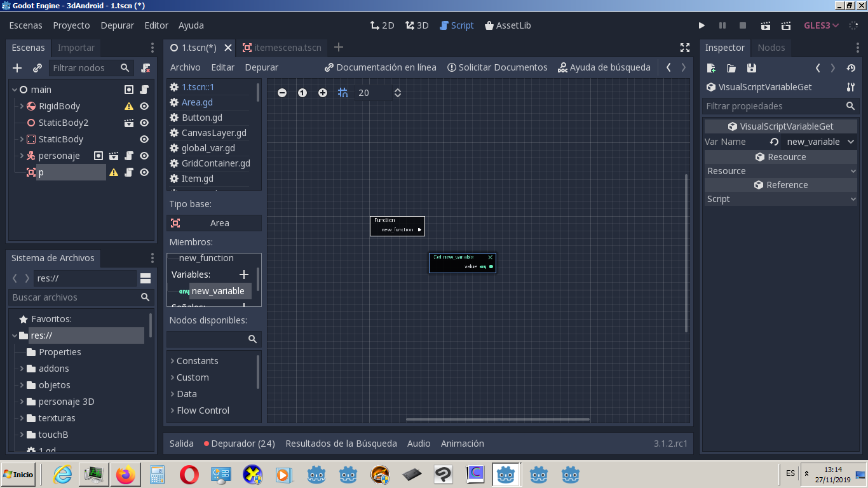Zoom in the visual script graph

323,93
